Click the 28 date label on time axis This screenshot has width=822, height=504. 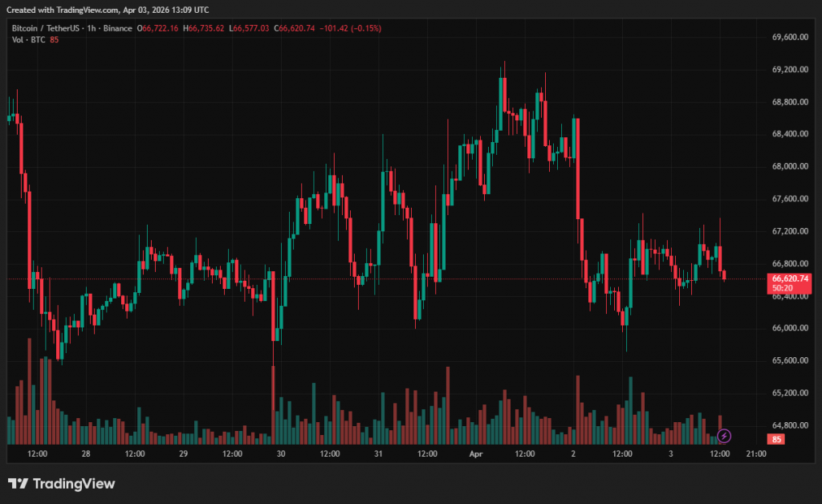[86, 453]
